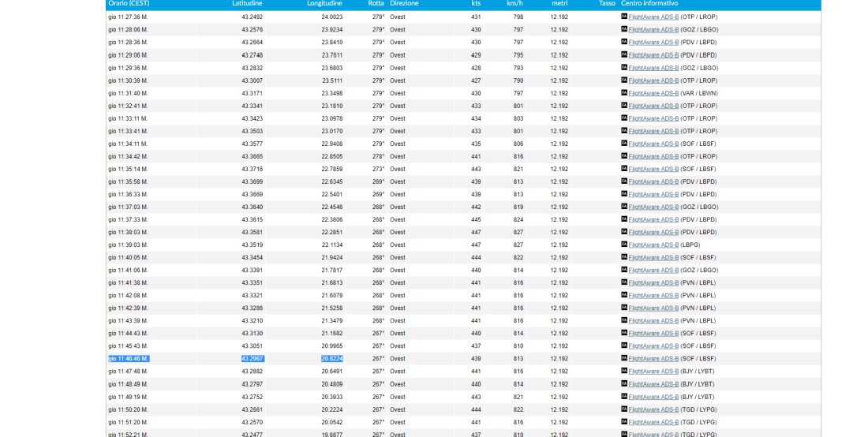Click the speed value 790 km/h
Image resolution: width=868 pixels, height=437 pixels.
click(518, 80)
